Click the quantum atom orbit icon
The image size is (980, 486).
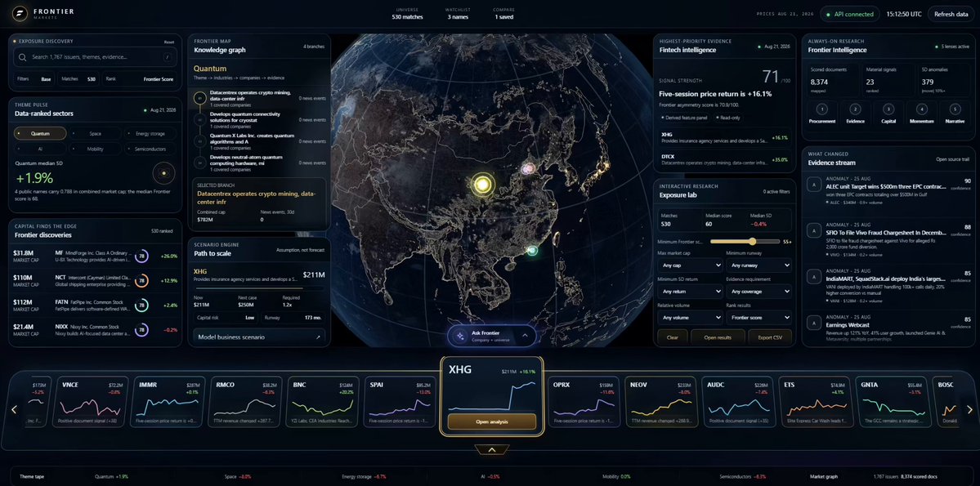pyautogui.click(x=163, y=173)
